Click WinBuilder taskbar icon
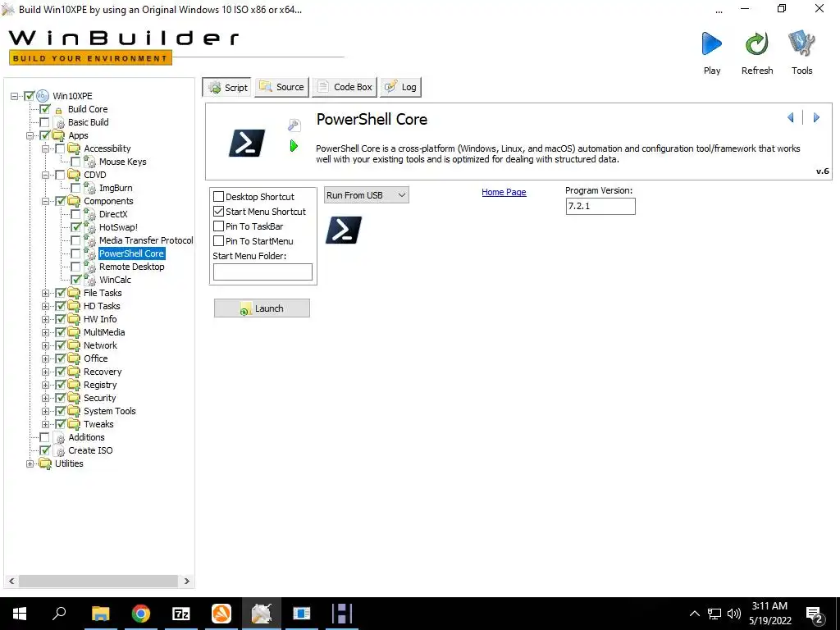The width and height of the screenshot is (840, 630). pos(262,614)
